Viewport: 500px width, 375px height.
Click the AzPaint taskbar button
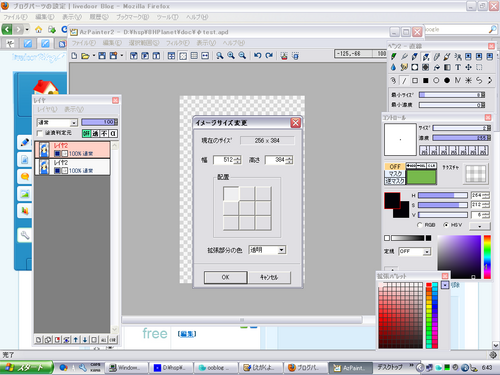[351, 368]
